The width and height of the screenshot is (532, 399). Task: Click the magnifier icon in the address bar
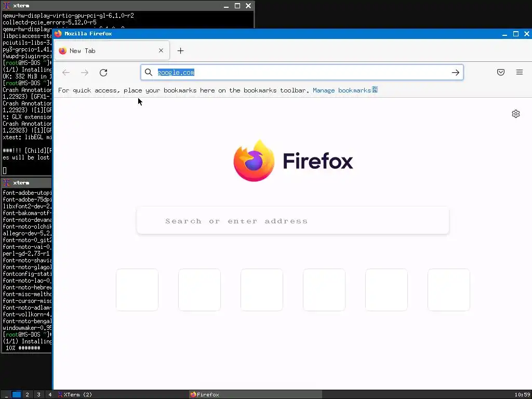[x=148, y=72]
